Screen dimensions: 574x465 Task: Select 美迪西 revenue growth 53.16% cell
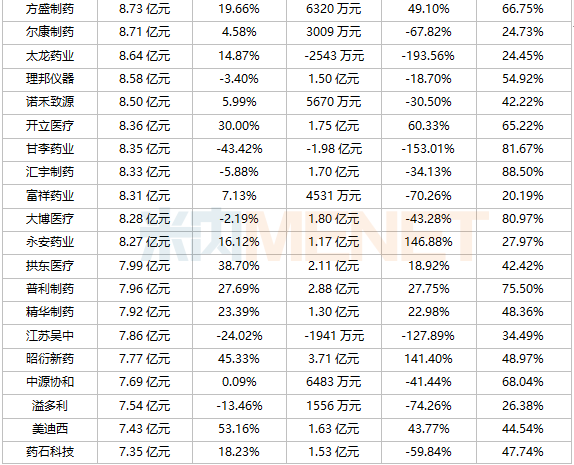click(239, 429)
